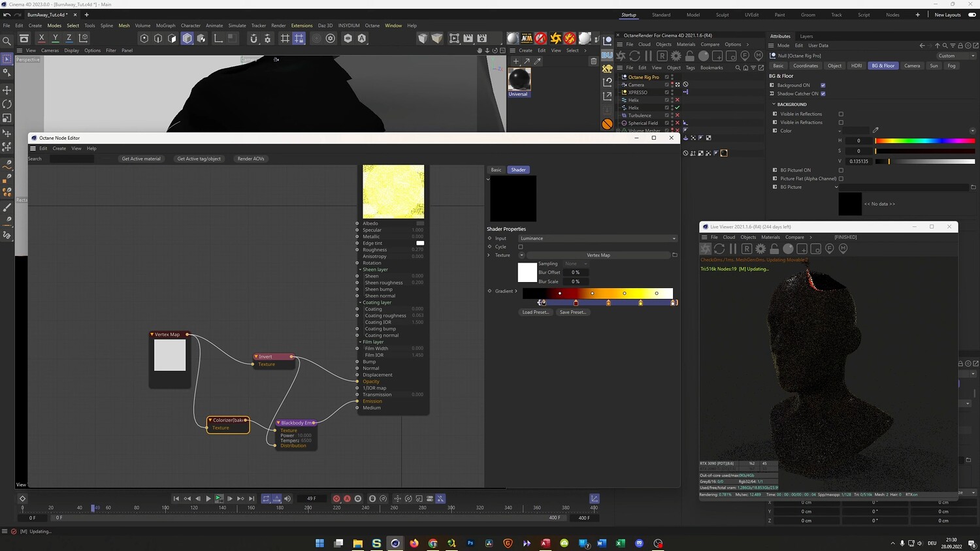Collapse the BACKGROUND section
Image resolution: width=980 pixels, height=551 pixels.
774,104
